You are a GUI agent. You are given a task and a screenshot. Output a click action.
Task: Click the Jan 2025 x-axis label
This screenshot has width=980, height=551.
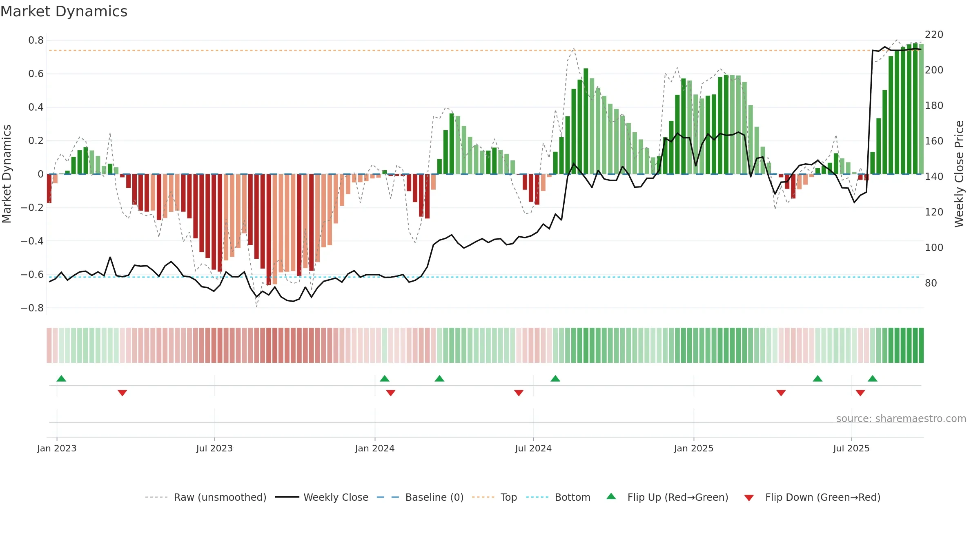[x=694, y=448]
